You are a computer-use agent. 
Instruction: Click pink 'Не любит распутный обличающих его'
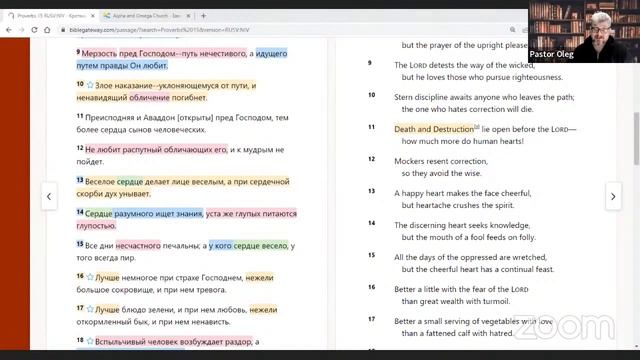[x=156, y=150]
